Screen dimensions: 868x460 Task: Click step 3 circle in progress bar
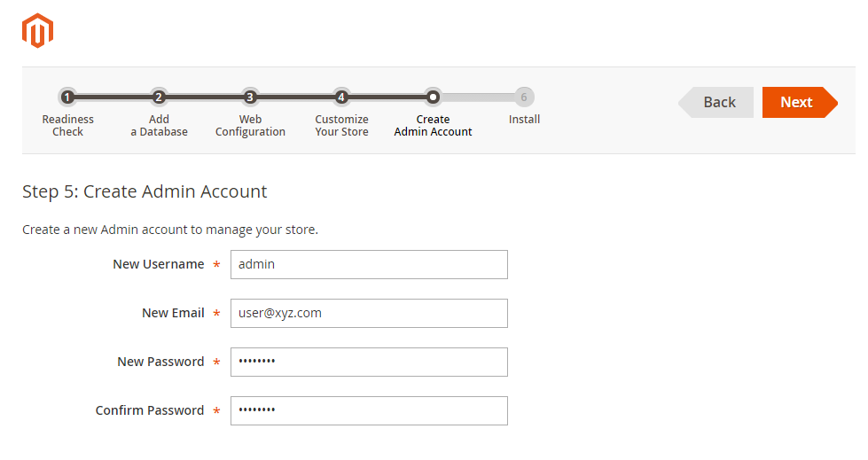pos(250,97)
